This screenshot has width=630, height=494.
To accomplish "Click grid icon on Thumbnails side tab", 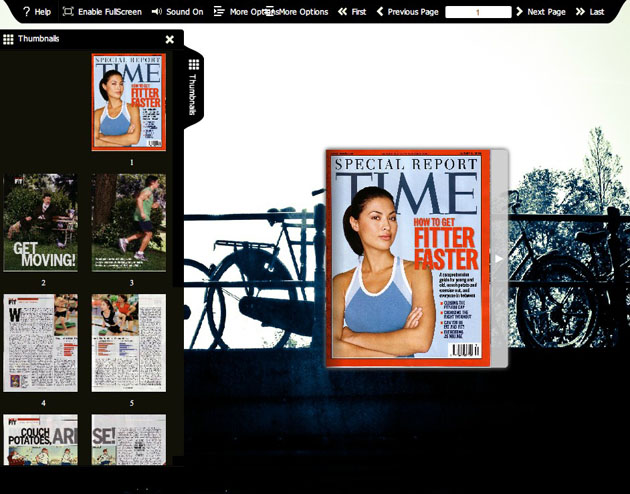I will 194,64.
